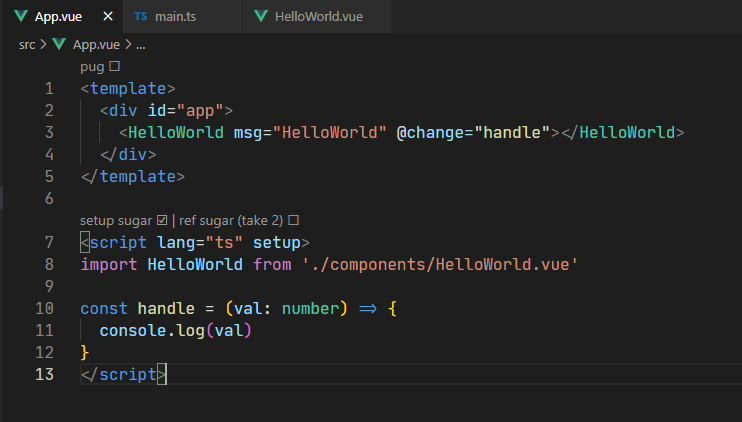Click the closing </template> tag
742x422 pixels.
point(132,176)
